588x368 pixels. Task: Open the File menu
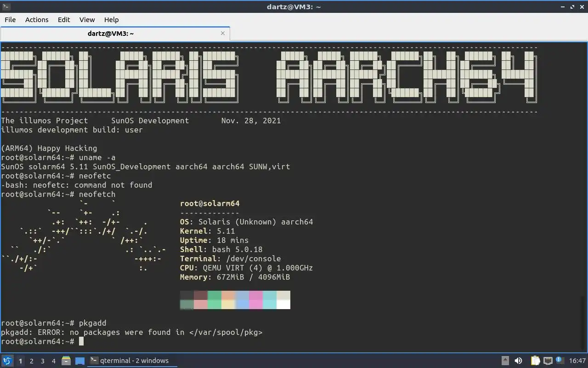(10, 19)
